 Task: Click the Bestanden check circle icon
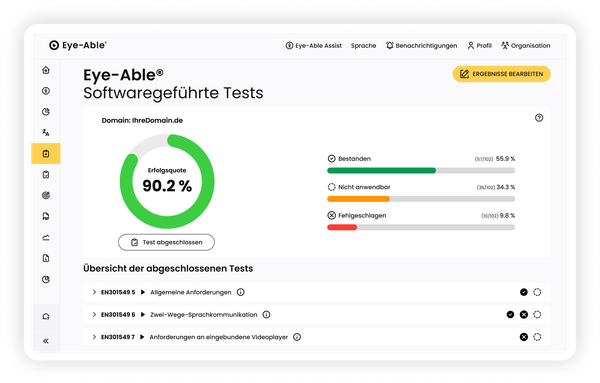[x=332, y=158]
